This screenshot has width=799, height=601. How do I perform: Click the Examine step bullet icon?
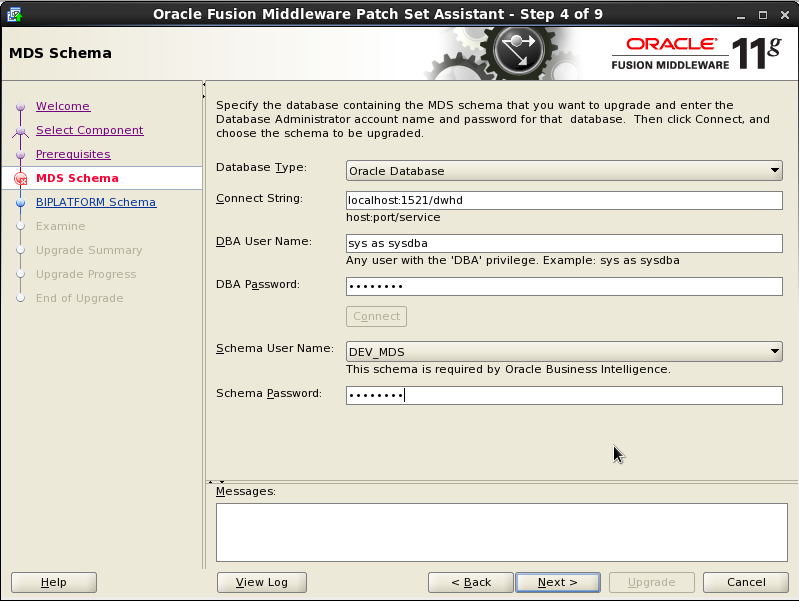20,226
